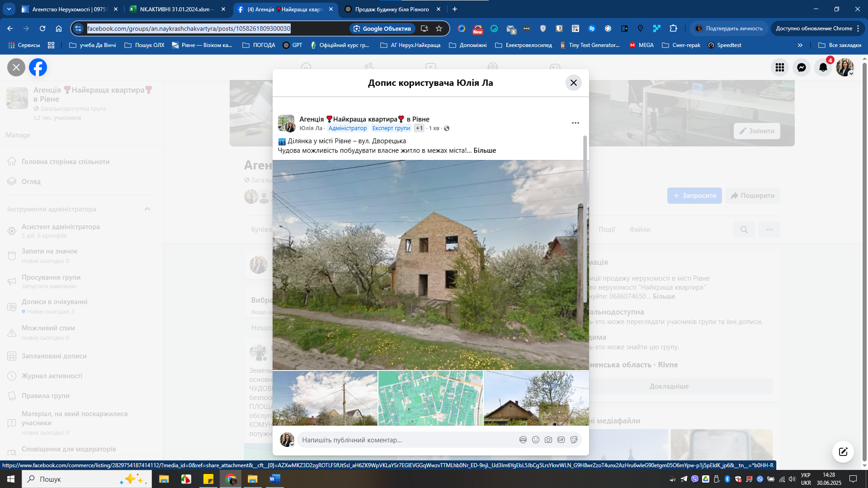Open the cadastral map thumbnail
Screen dimensions: 868x488
click(x=430, y=398)
